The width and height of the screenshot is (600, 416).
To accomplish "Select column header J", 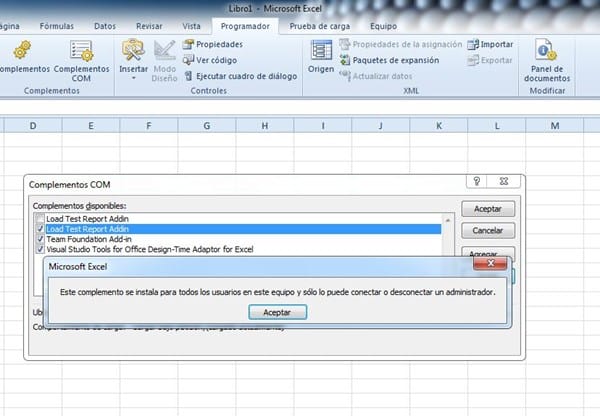I will click(382, 125).
